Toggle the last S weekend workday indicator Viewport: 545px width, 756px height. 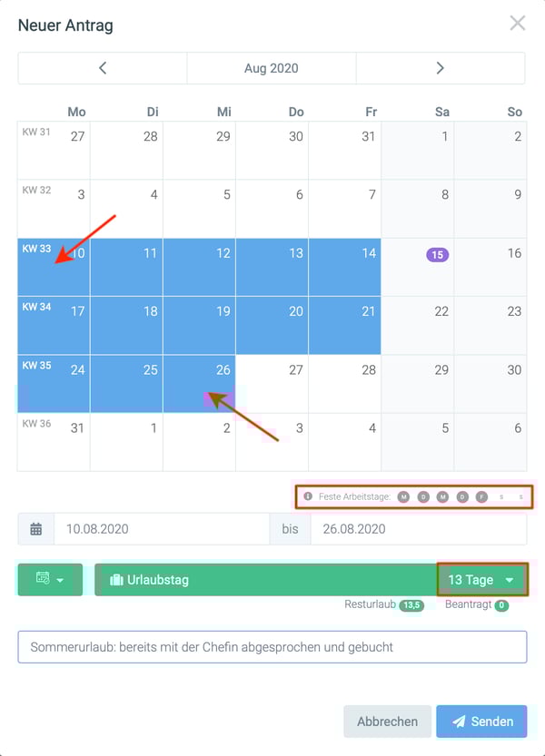(x=520, y=496)
